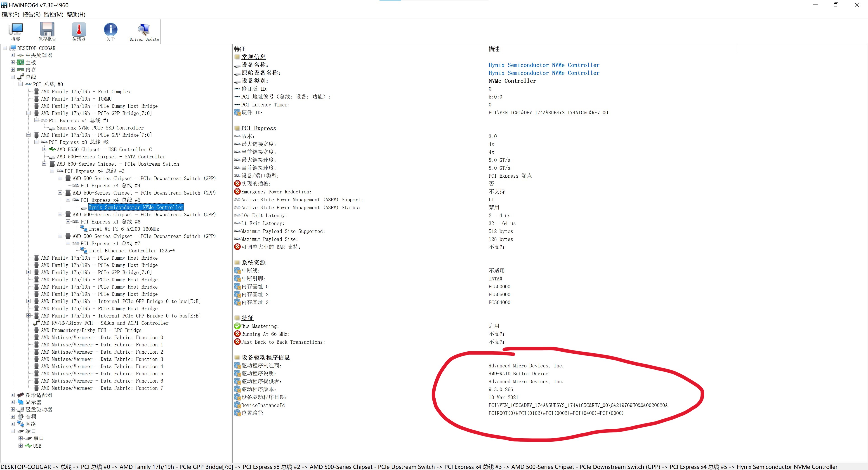This screenshot has height=470, width=868.
Task: Collapse the DESKTOP-COUGAR root node
Action: click(5, 48)
